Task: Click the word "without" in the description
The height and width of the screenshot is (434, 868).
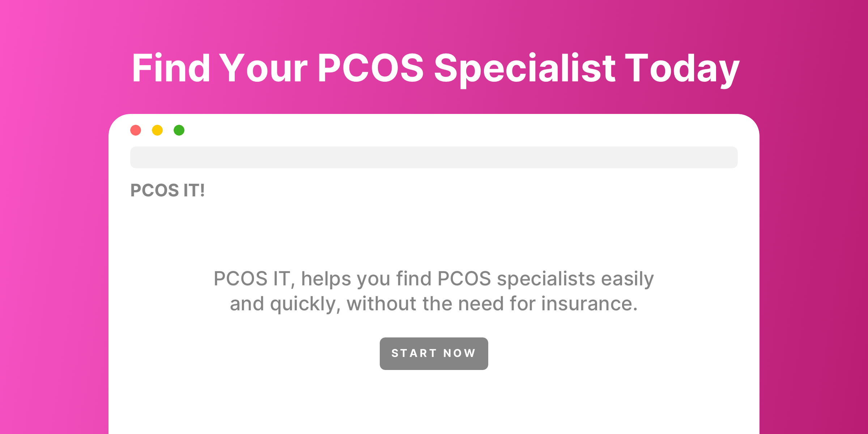Action: coord(381,304)
